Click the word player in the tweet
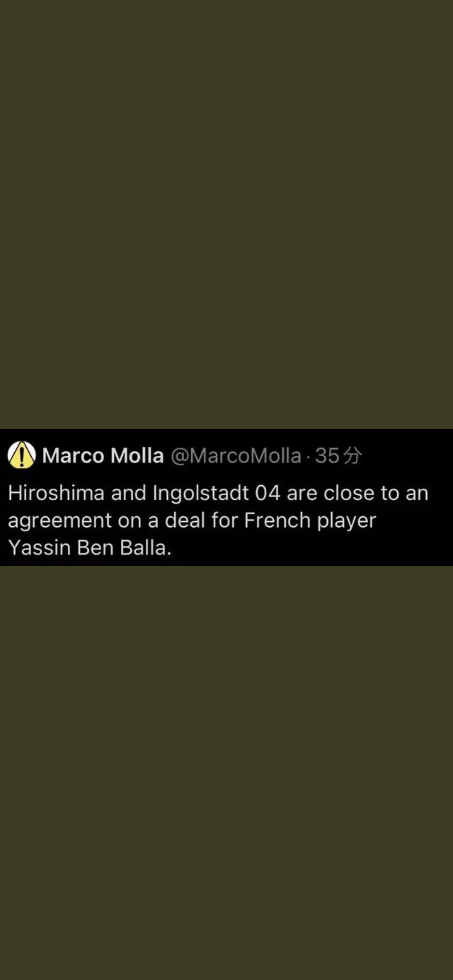Viewport: 453px width, 980px height. (347, 521)
